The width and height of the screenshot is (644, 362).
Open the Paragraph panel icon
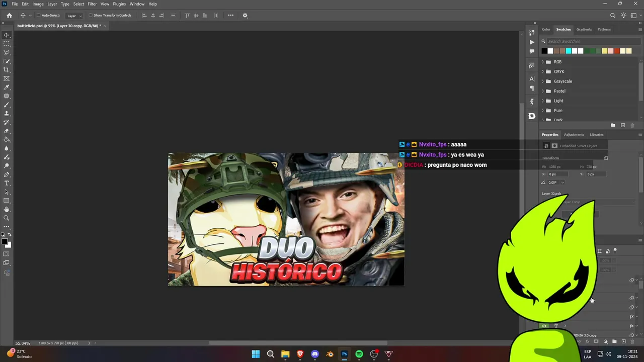click(532, 88)
